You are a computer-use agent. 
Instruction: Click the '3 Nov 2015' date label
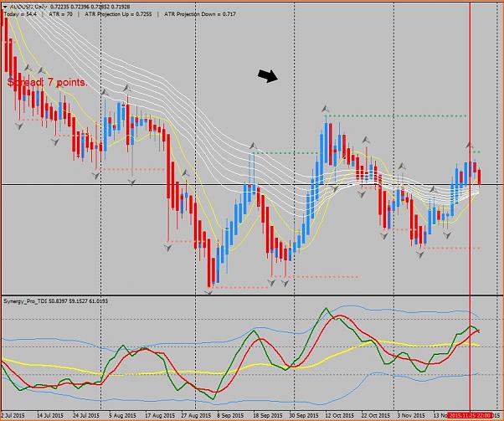pos(411,415)
